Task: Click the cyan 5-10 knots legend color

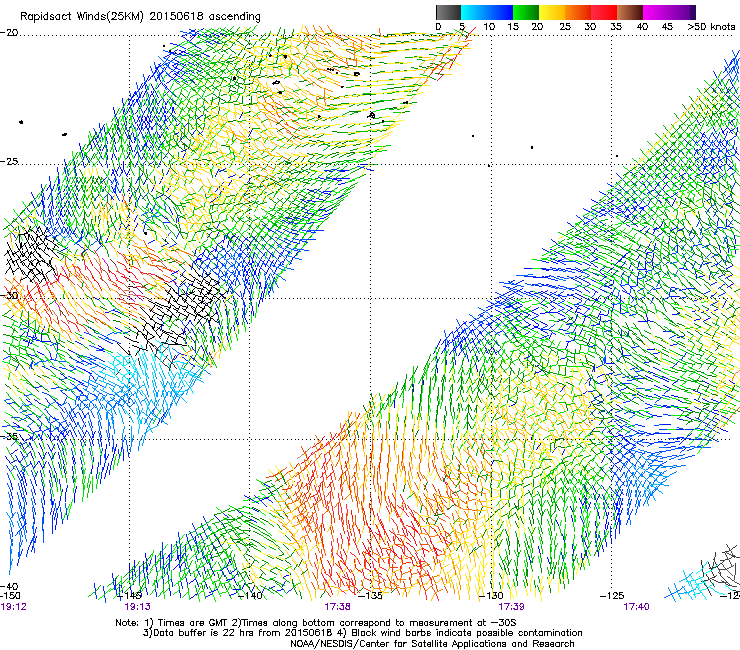Action: click(474, 12)
